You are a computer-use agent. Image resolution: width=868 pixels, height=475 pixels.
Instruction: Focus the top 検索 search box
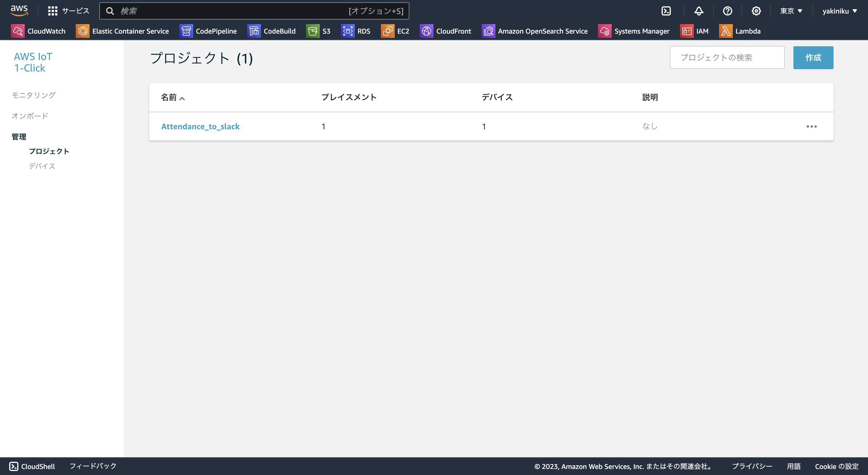click(x=254, y=11)
